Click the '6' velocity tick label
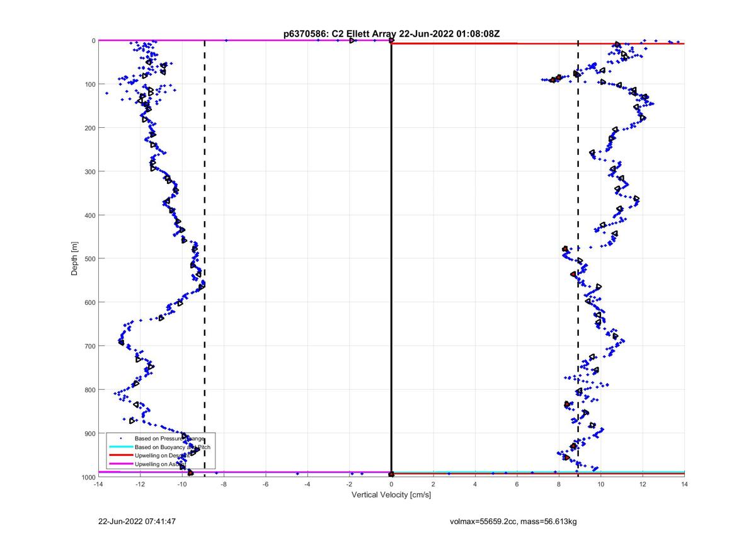This screenshot has width=756, height=536. click(517, 484)
